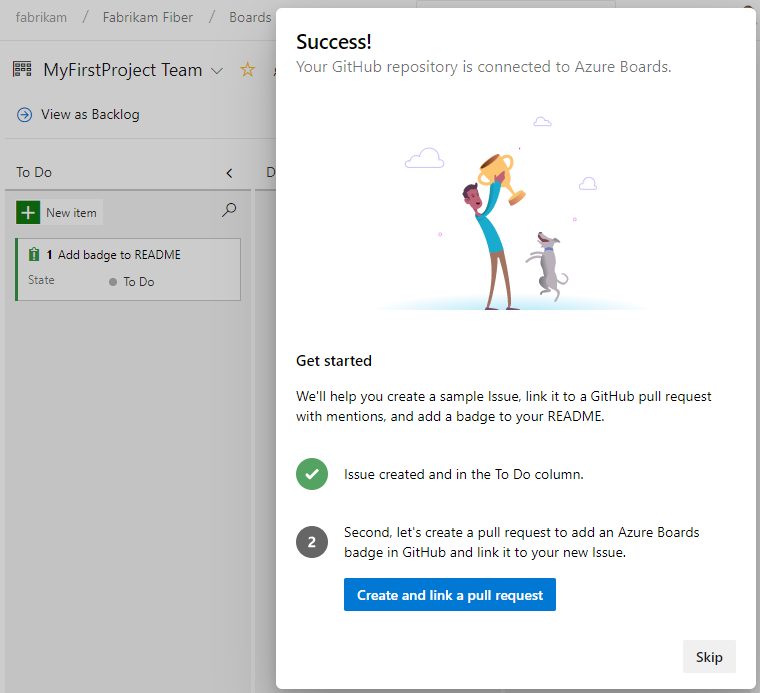Favorite the team board with the star
The height and width of the screenshot is (693, 760).
(x=247, y=70)
